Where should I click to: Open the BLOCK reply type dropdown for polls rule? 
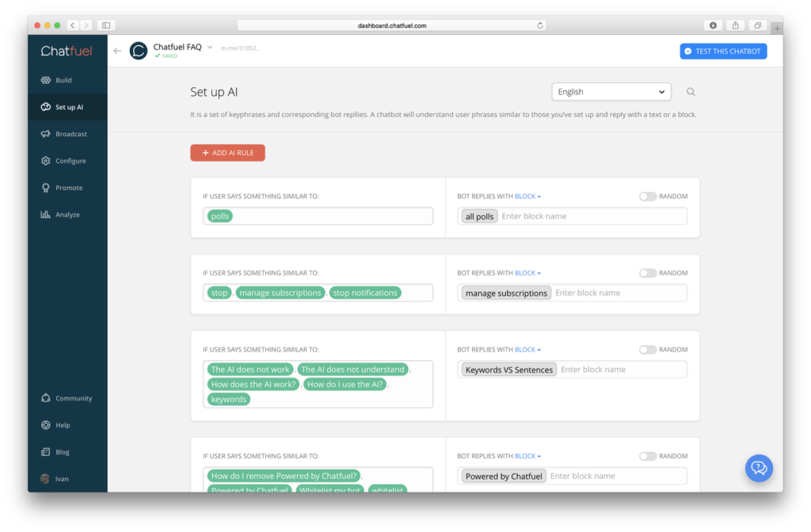(526, 196)
